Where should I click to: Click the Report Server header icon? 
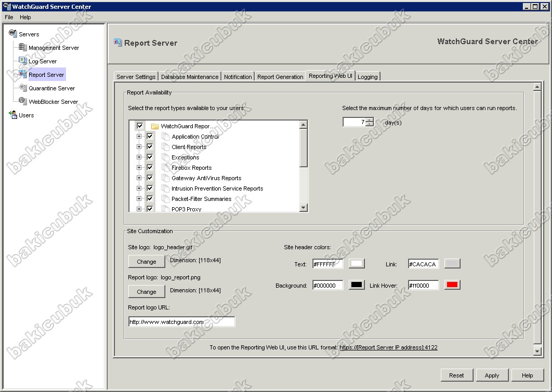click(x=117, y=43)
